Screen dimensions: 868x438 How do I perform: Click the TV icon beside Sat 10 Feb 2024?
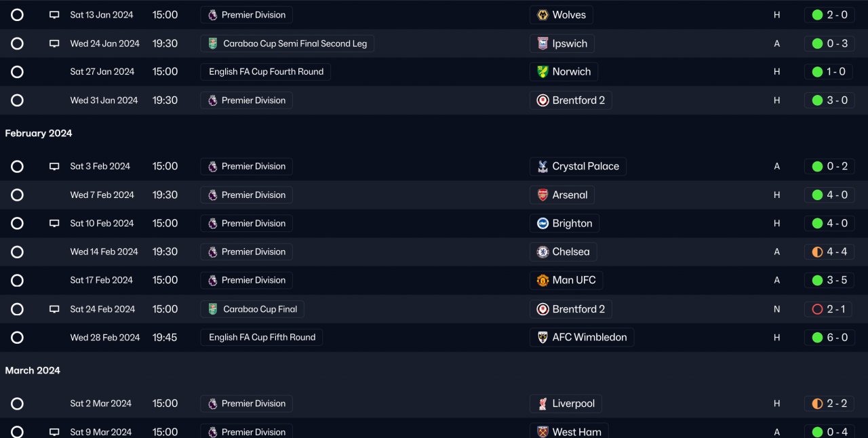coord(54,224)
